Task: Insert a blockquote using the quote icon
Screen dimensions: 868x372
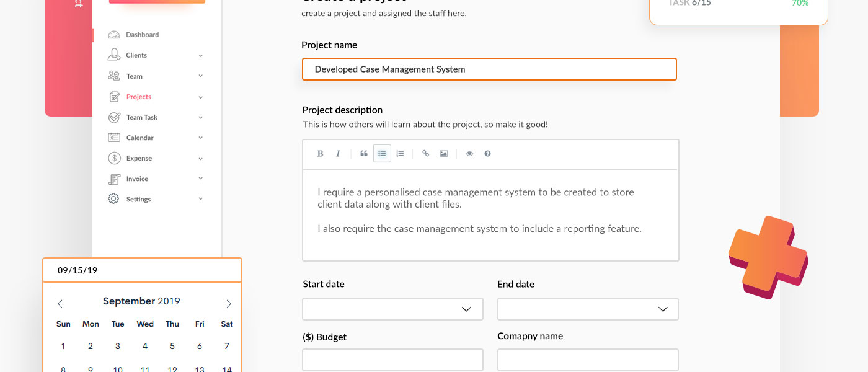Action: 364,154
